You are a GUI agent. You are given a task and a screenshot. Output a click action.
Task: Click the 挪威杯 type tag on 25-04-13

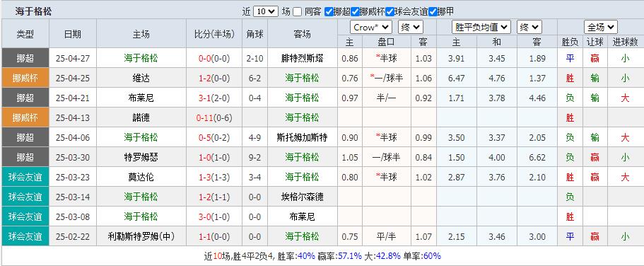point(25,117)
